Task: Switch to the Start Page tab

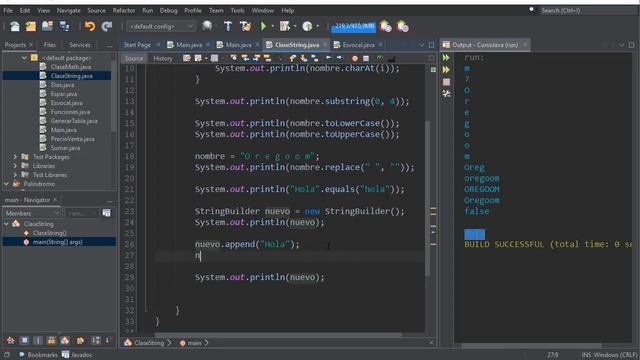Action: (x=137, y=45)
